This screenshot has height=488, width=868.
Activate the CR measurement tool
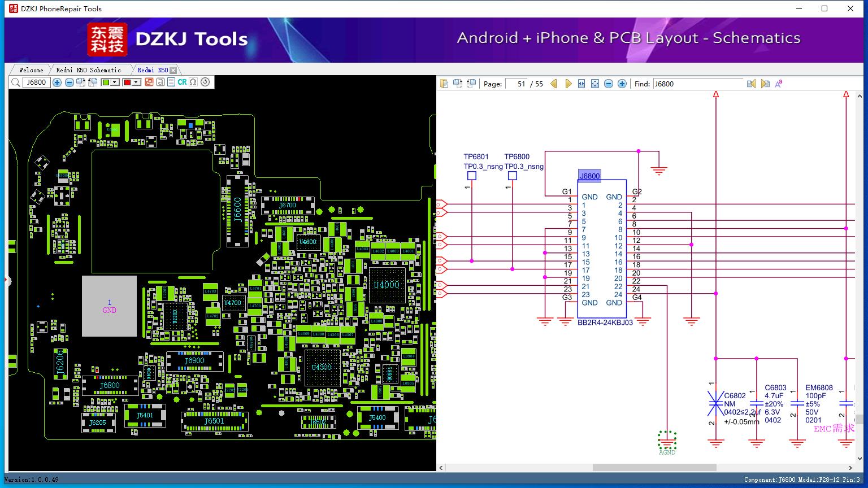tap(181, 82)
